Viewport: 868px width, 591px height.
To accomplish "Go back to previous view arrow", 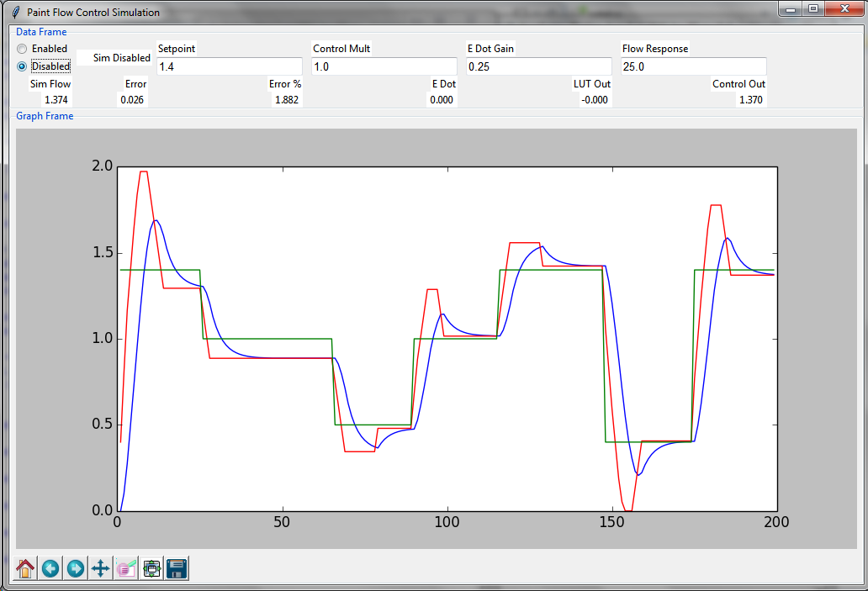I will point(50,568).
